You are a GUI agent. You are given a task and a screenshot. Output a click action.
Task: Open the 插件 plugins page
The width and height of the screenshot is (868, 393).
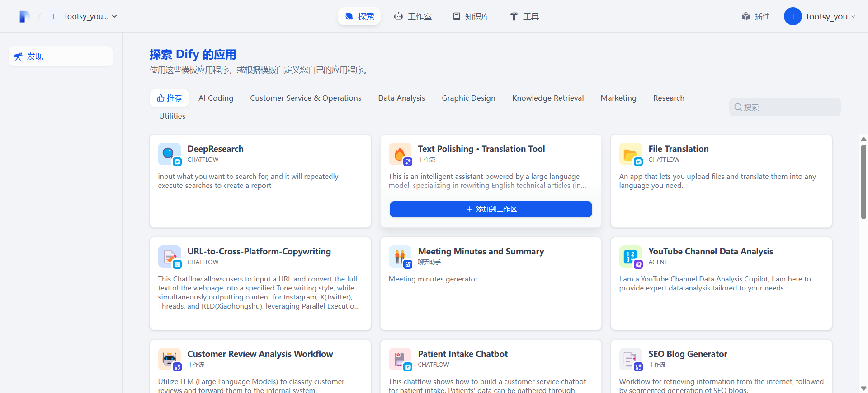click(755, 16)
